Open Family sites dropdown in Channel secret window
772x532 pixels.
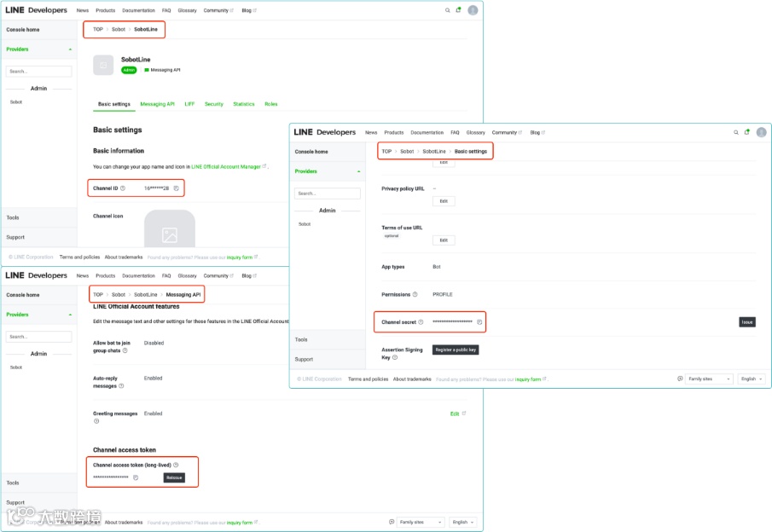(709, 379)
